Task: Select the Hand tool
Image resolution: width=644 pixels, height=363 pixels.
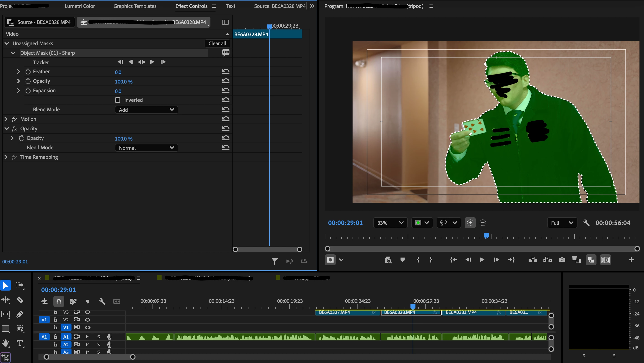Action: click(5, 343)
